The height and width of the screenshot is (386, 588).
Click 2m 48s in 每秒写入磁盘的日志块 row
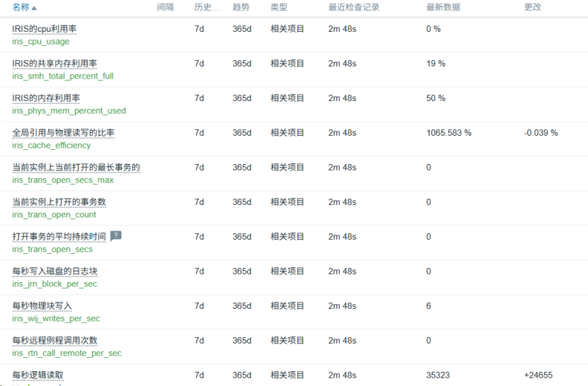pyautogui.click(x=342, y=271)
